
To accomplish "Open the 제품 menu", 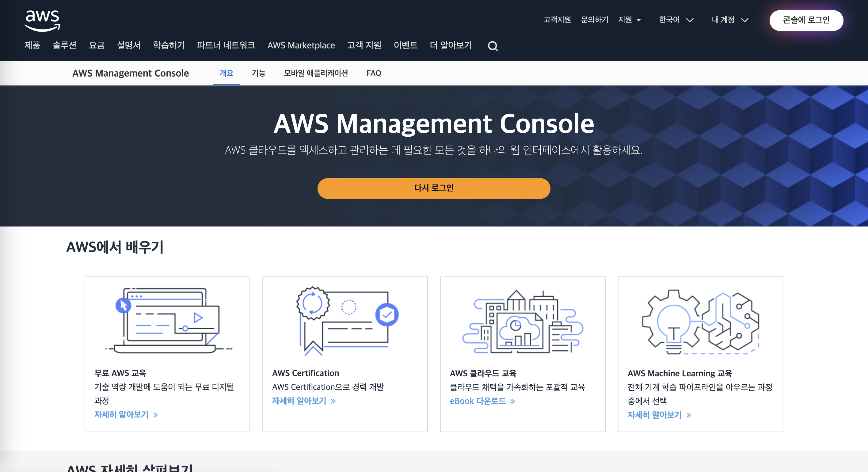I will (x=32, y=45).
